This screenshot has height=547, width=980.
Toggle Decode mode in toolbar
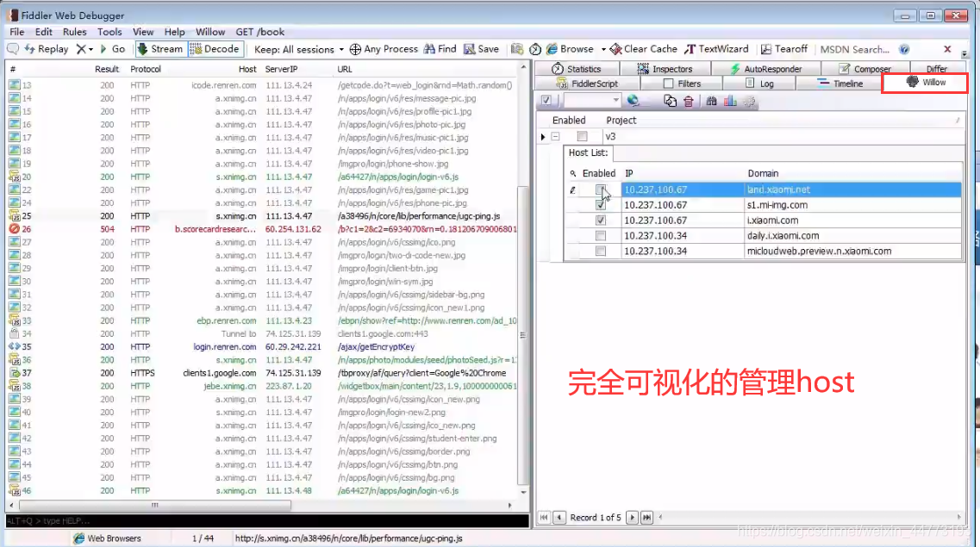click(x=215, y=49)
